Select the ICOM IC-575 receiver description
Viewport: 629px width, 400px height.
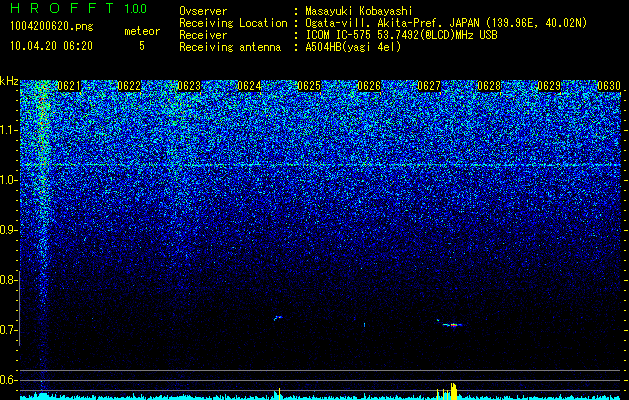click(x=401, y=35)
